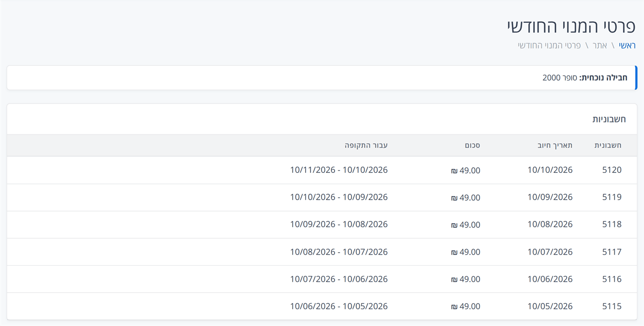The height and width of the screenshot is (326, 644).
Task: Click the period 10/06/2026 - 10/05/2026
Action: [x=339, y=306]
